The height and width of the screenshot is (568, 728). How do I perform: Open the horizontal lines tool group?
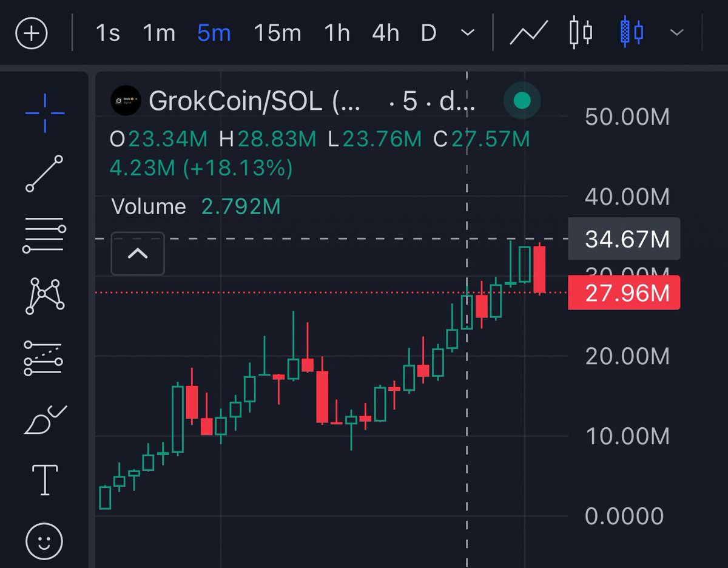coord(44,235)
